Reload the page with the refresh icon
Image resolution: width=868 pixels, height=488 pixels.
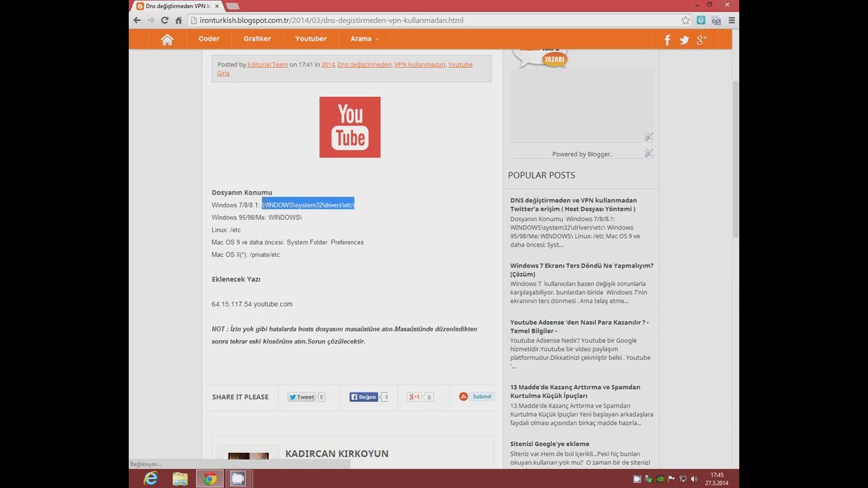pos(164,20)
